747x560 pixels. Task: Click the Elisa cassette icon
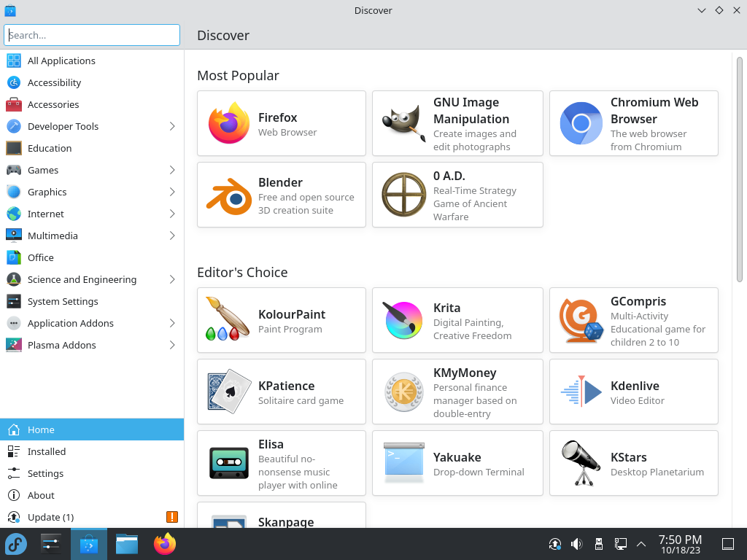228,463
